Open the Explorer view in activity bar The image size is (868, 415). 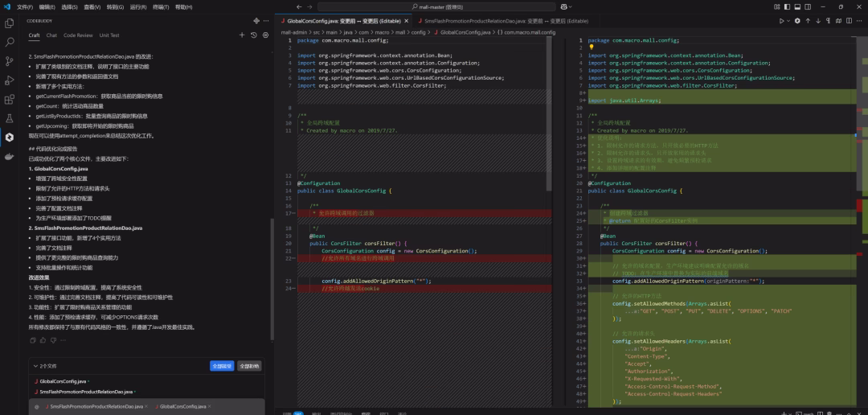10,23
